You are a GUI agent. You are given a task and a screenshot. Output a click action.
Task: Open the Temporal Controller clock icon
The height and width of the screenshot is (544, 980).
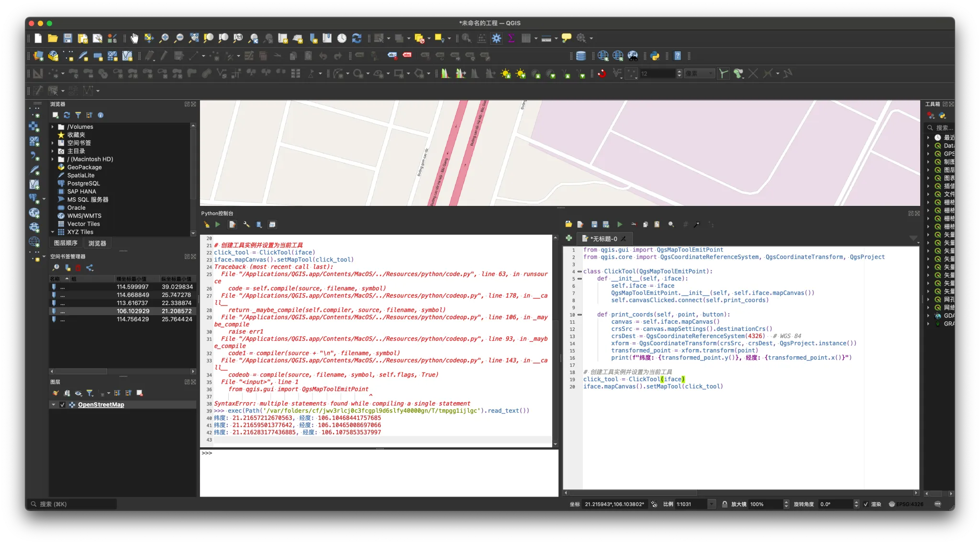coord(342,38)
